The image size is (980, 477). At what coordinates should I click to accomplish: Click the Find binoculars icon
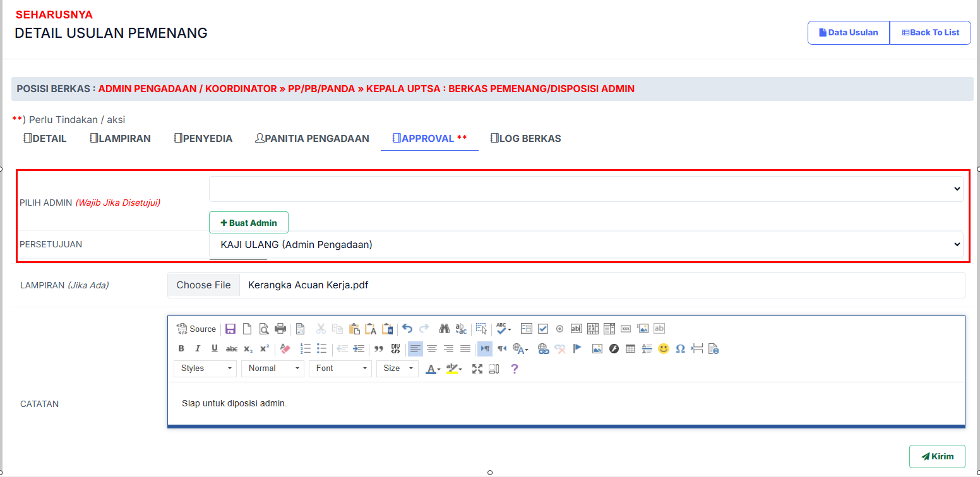coord(445,329)
